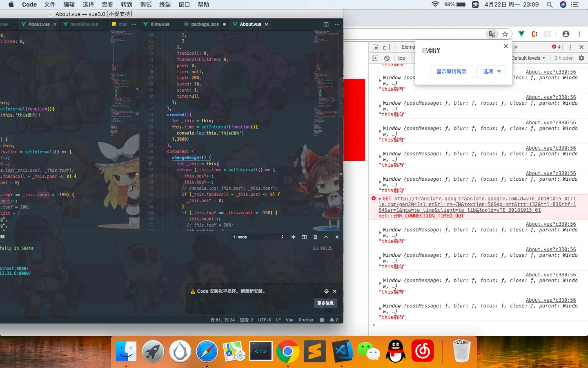Open Chrome's three-dot main menu
588x368 pixels.
579,34
